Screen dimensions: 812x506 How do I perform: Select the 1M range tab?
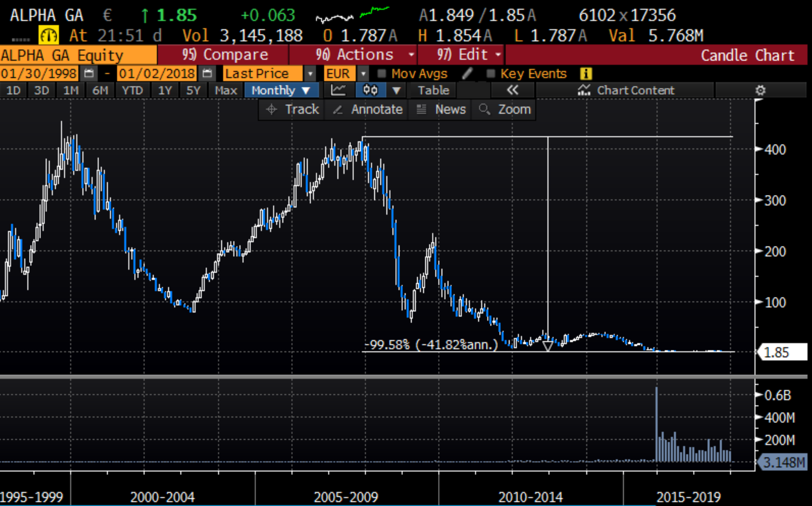tap(71, 90)
